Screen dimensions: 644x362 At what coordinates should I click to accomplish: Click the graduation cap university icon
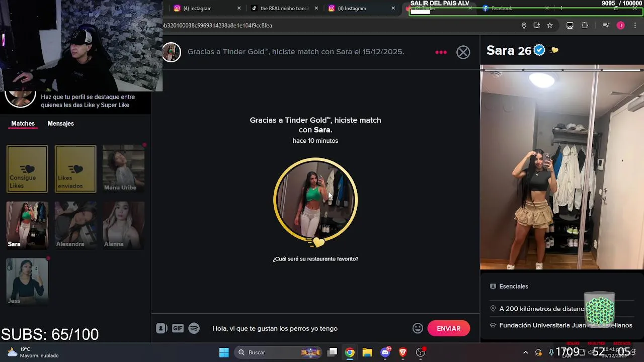[x=493, y=325]
